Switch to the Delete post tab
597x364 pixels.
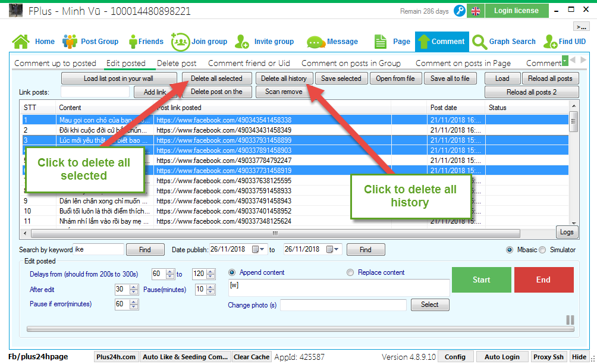pos(177,63)
